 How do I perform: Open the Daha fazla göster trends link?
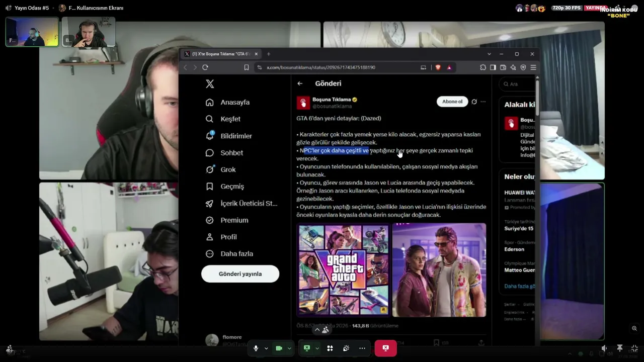point(519,286)
